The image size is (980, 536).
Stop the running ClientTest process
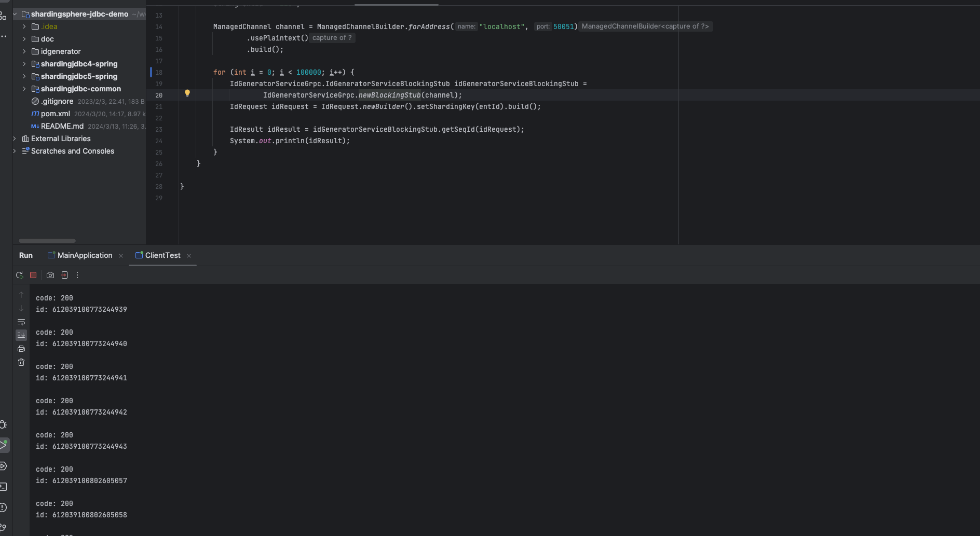coord(33,275)
